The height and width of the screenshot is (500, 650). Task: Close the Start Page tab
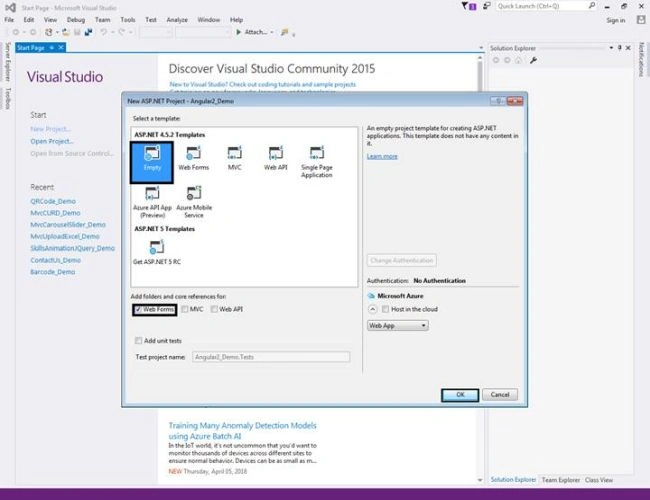[61, 48]
